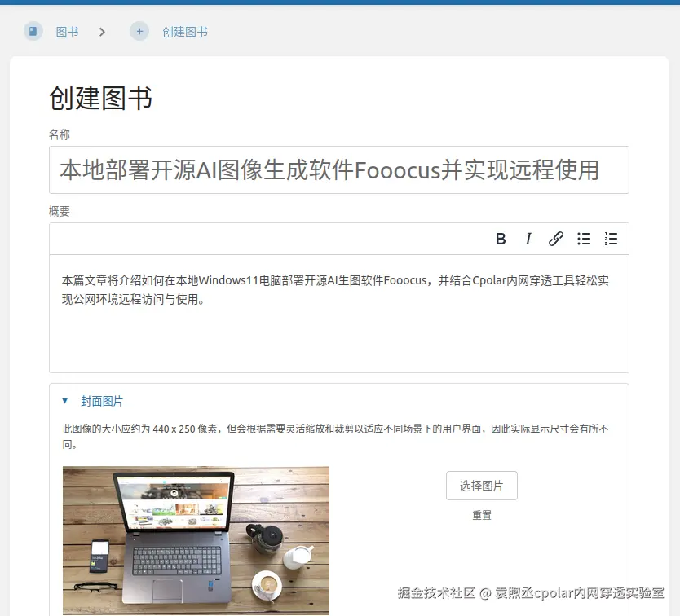Click the 概要 field label

pyautogui.click(x=60, y=212)
